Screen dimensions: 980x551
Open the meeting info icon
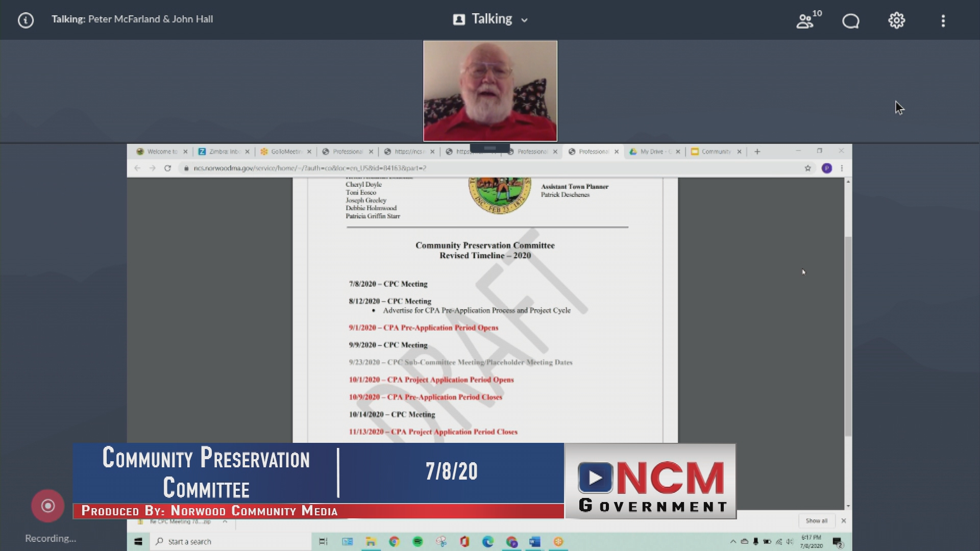26,20
